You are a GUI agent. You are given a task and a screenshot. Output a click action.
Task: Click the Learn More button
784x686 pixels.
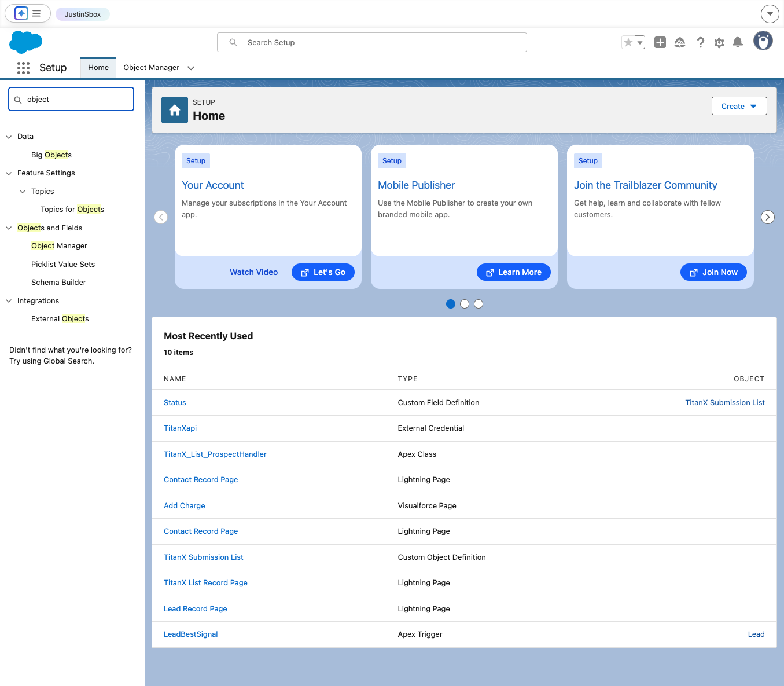(513, 272)
